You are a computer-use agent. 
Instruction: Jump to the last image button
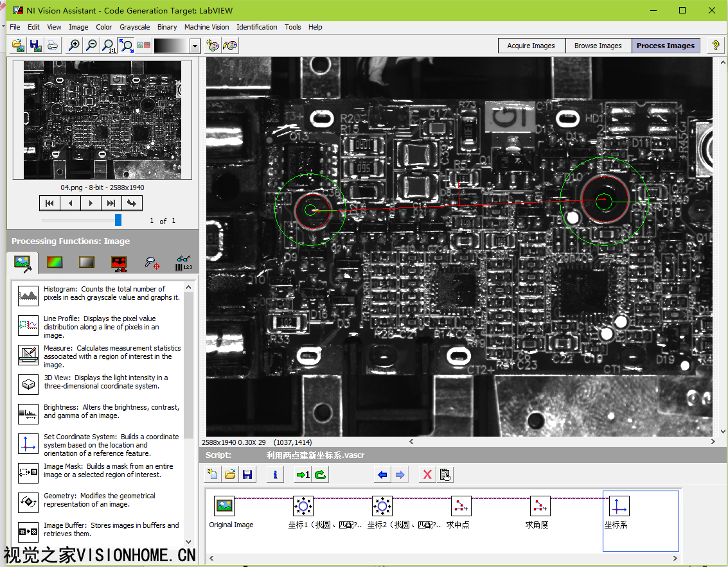tap(111, 203)
